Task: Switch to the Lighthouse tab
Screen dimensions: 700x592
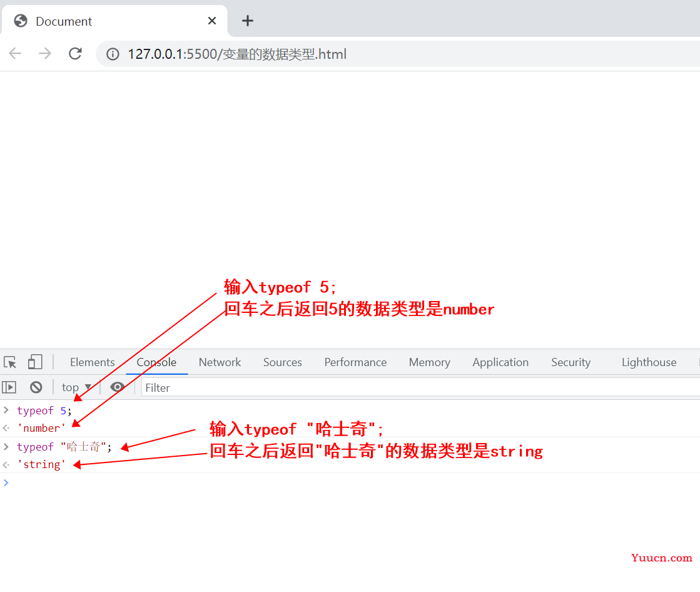Action: click(649, 362)
